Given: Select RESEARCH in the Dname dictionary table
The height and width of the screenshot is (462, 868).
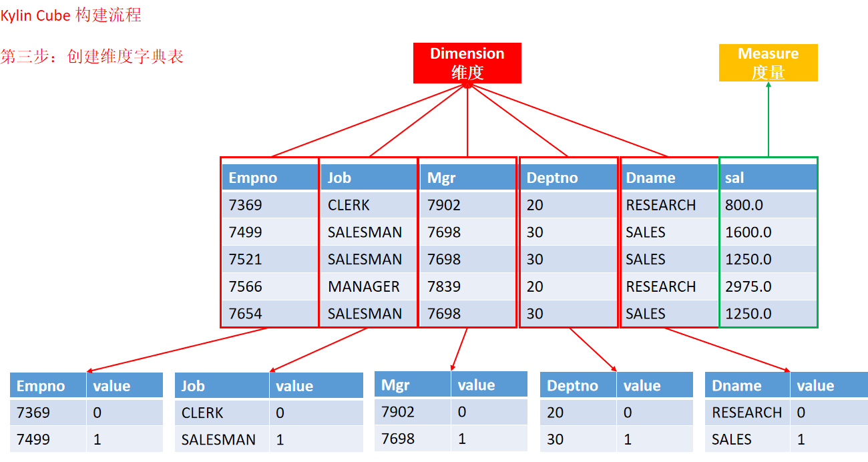Looking at the screenshot, I should point(747,413).
